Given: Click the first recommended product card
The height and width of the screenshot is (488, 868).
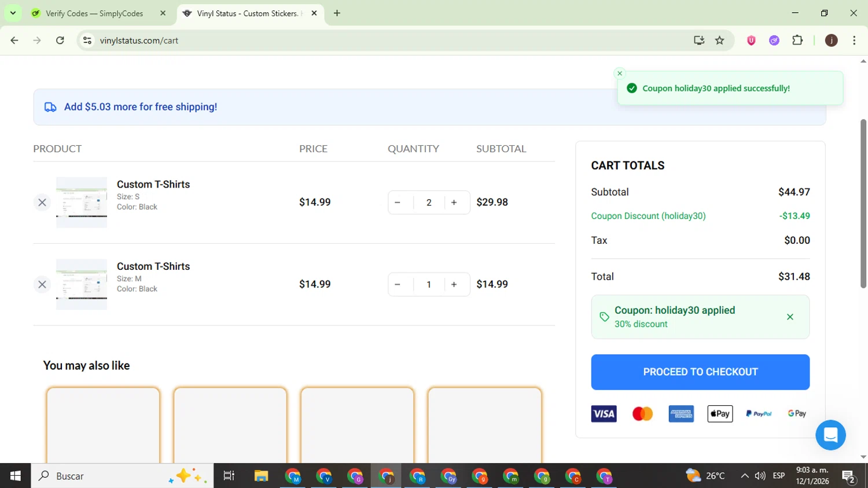Looking at the screenshot, I should [x=103, y=425].
